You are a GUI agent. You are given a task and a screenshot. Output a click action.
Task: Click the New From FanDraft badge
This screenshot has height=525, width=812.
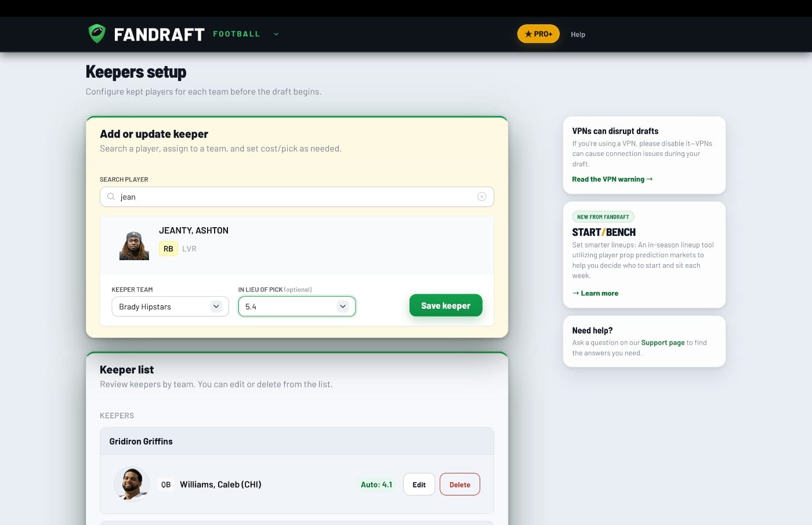603,217
